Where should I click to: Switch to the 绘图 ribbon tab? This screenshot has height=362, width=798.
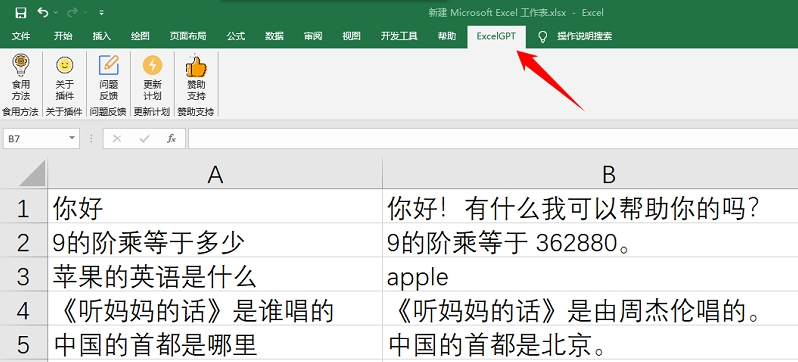point(140,36)
